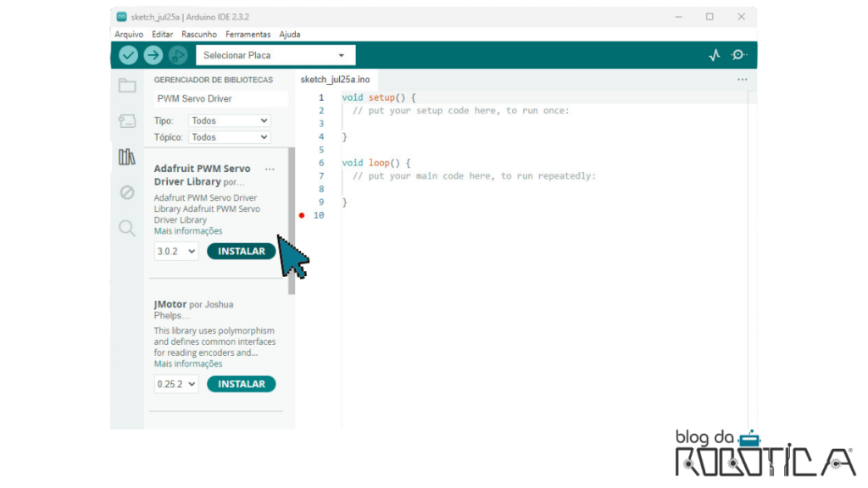Click the library list vertical scrollbar

click(292, 221)
